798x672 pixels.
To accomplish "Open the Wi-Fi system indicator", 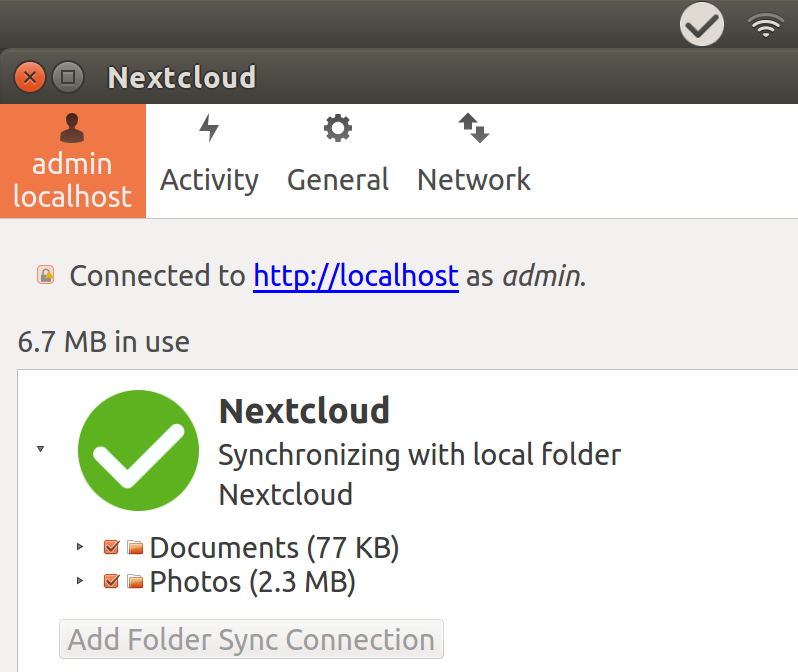I will [x=766, y=25].
